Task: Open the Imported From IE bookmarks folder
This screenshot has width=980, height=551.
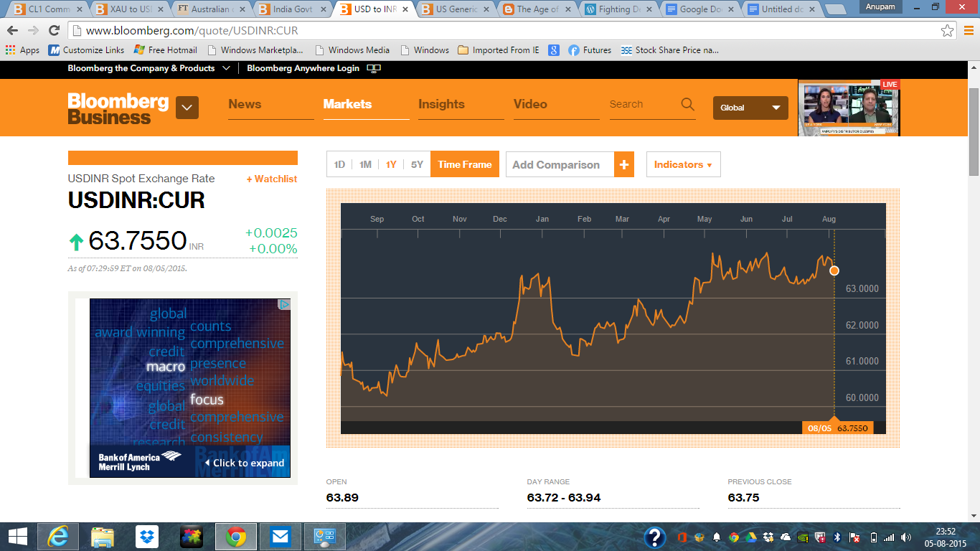Action: coord(499,50)
